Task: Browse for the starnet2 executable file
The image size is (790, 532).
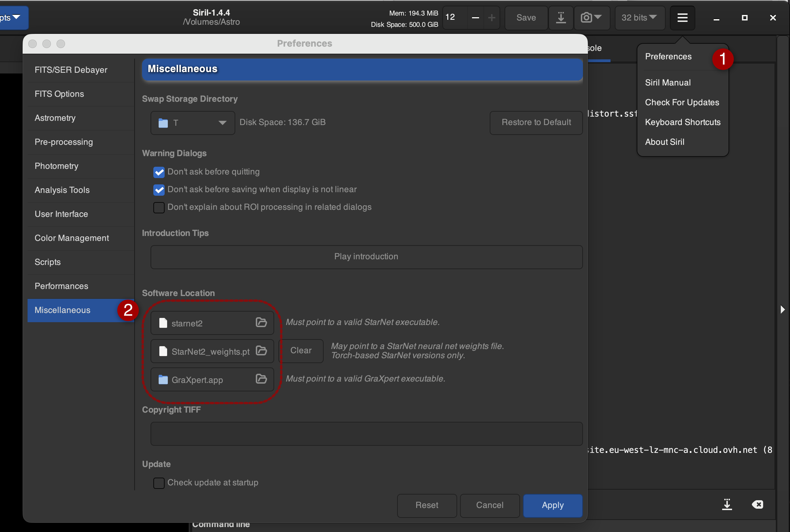Action: point(261,323)
